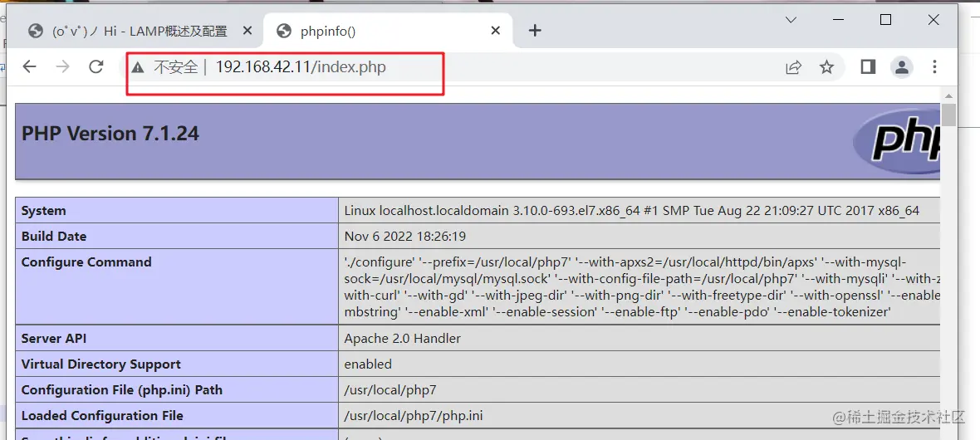Bookmark this page with the star
This screenshot has height=440, width=980.
coord(827,67)
